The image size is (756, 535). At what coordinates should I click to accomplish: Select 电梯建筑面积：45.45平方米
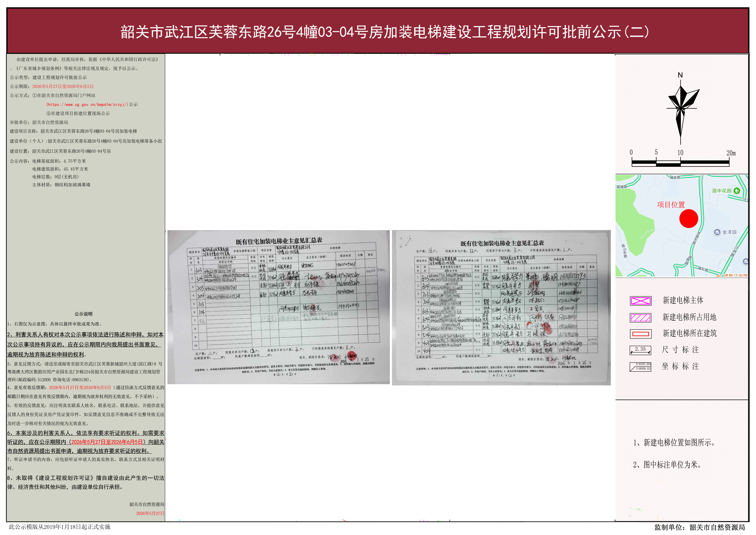click(x=60, y=169)
